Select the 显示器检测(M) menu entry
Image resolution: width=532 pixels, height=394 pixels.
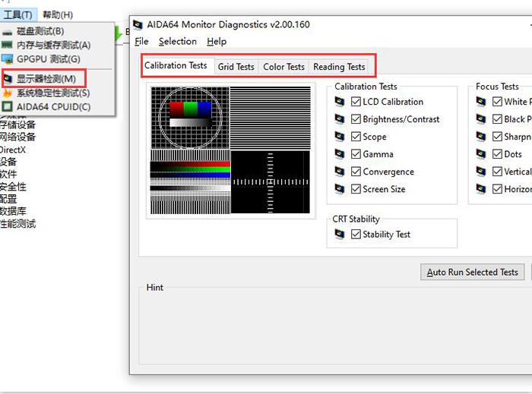click(46, 79)
